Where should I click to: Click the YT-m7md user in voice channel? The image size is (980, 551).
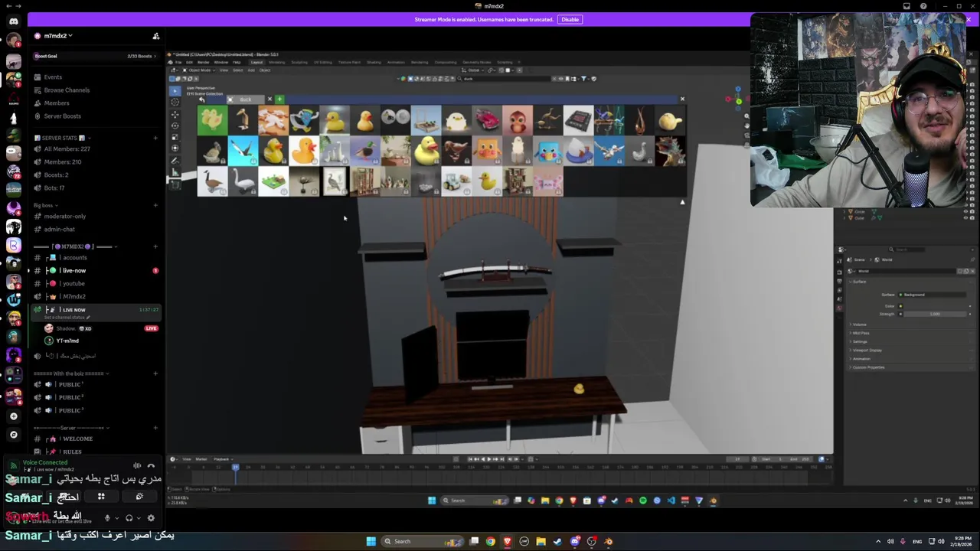click(67, 341)
